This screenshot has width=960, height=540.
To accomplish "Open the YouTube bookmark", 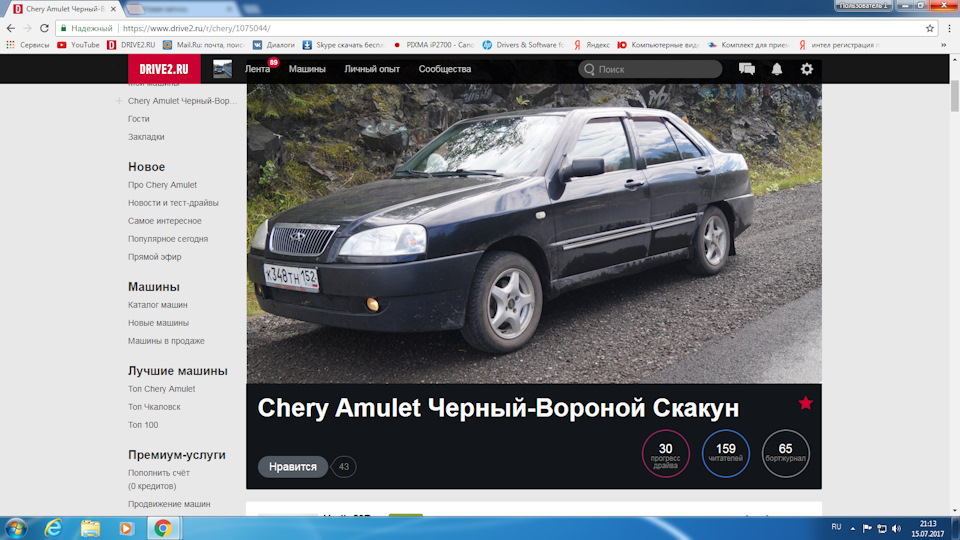I will [x=78, y=45].
